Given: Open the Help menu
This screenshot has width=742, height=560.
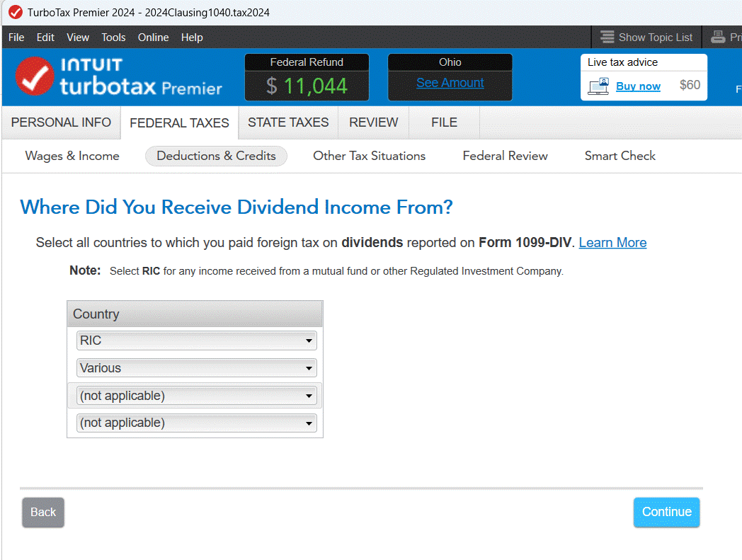Looking at the screenshot, I should (192, 38).
